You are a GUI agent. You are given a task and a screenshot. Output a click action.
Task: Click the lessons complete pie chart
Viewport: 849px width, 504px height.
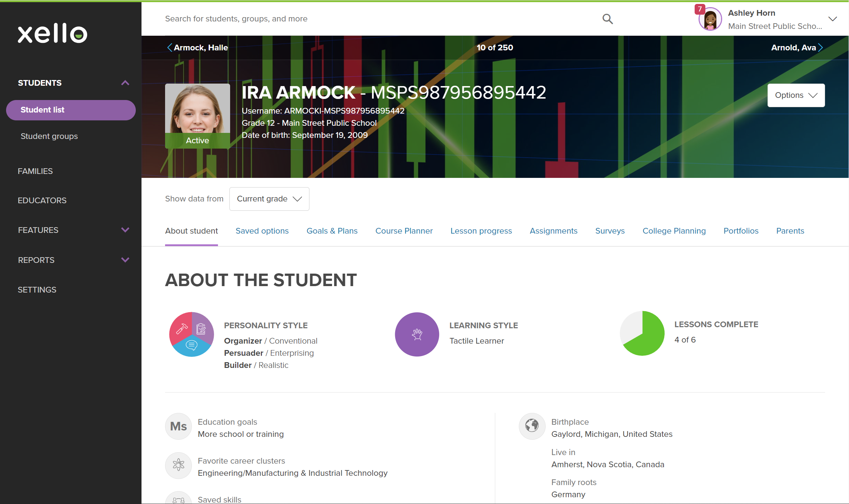point(642,333)
